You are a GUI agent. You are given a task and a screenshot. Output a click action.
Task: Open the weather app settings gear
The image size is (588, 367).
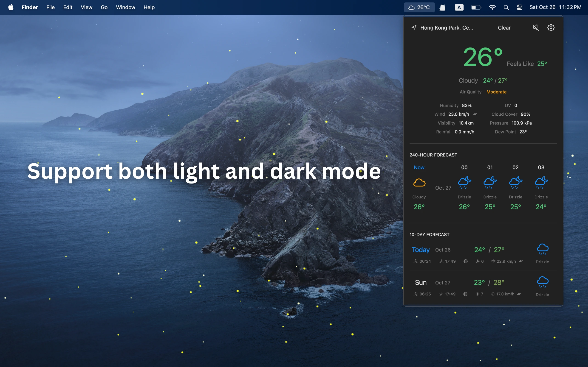pos(551,28)
